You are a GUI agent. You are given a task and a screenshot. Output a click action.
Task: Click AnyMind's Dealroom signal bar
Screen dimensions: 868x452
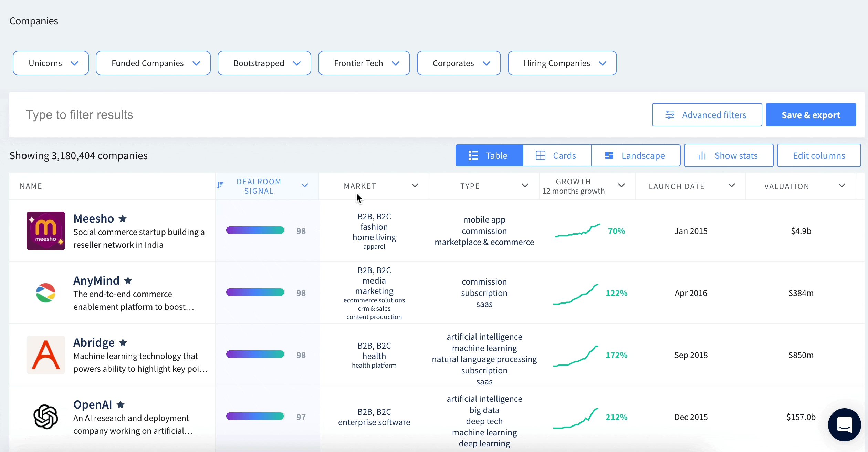tap(255, 292)
